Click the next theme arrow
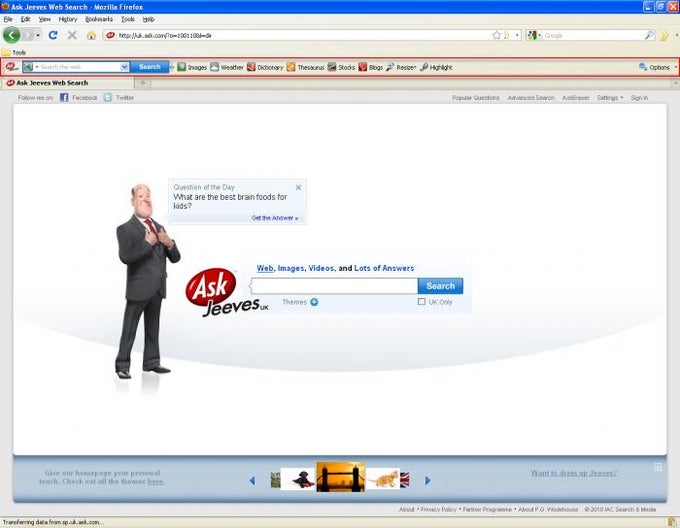This screenshot has width=680, height=528. 428,480
